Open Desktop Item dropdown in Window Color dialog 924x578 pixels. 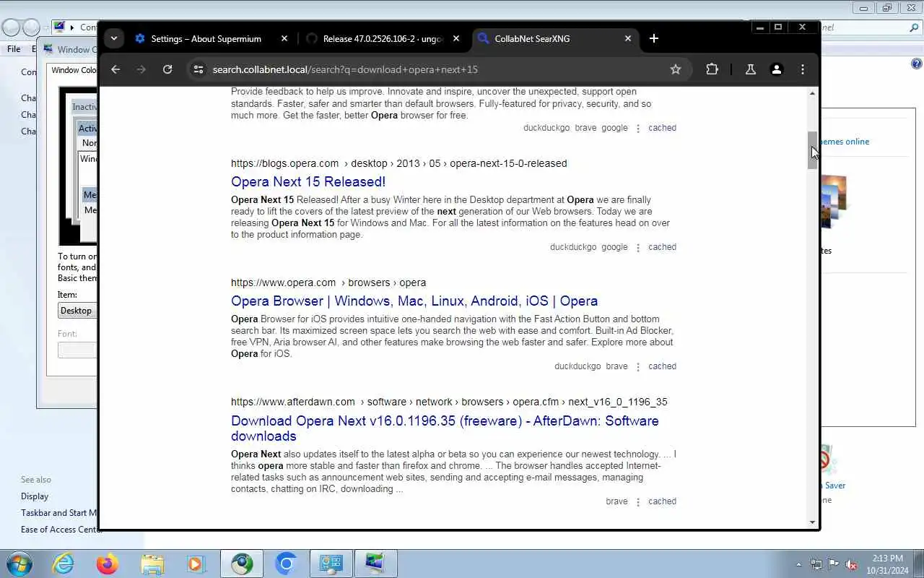coord(77,311)
